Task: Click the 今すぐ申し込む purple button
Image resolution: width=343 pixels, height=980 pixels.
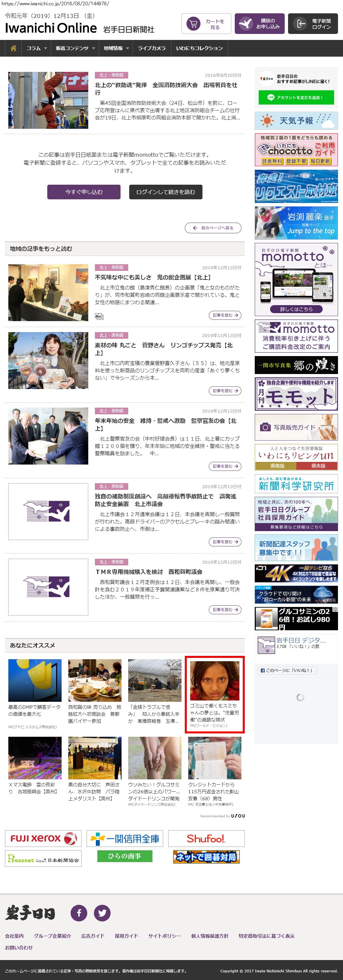Action: pos(84,192)
